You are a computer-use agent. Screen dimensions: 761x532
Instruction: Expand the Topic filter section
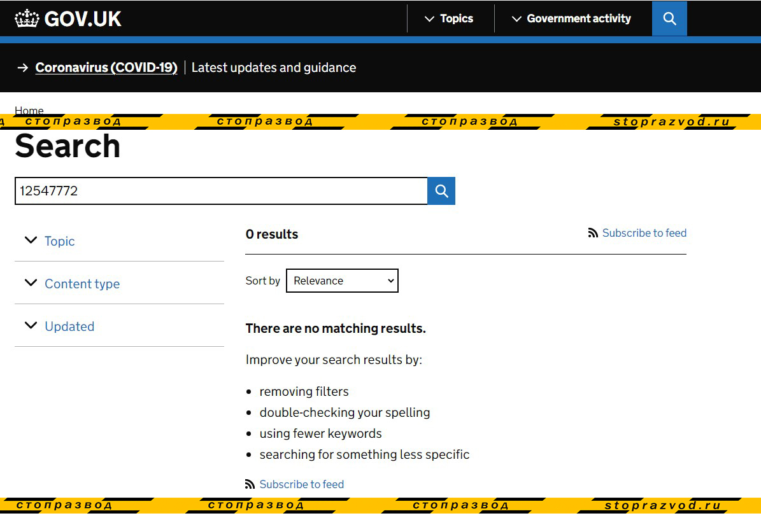pyautogui.click(x=59, y=241)
